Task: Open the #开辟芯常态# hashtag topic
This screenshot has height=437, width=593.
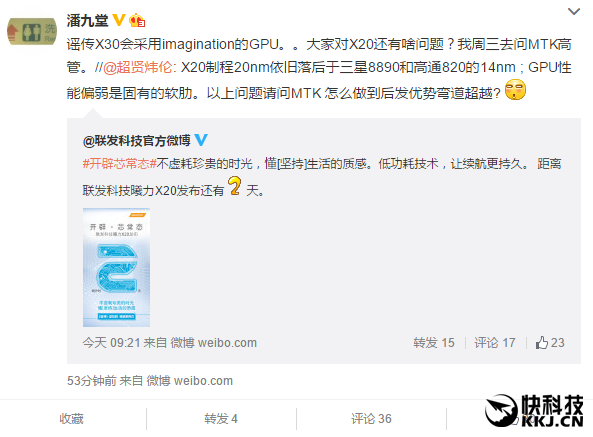Action: click(x=120, y=164)
